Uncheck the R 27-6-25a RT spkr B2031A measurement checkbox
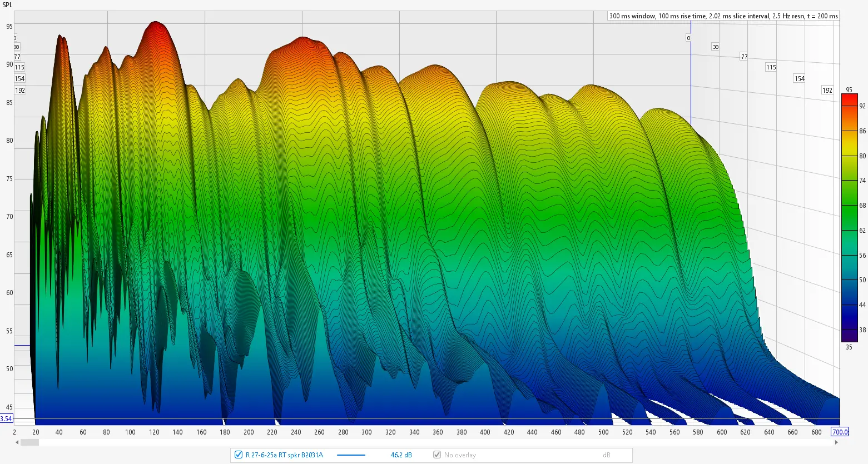This screenshot has height=464, width=868. [239, 455]
